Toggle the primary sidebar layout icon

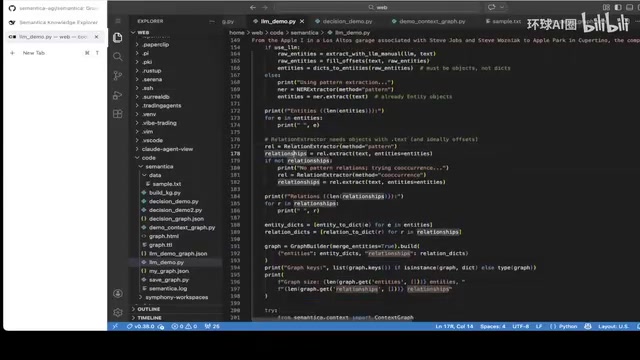pyautogui.click(x=618, y=7)
